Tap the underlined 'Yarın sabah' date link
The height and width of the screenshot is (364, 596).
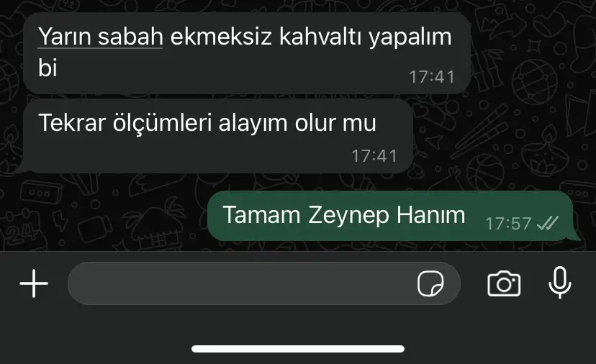pyautogui.click(x=100, y=37)
